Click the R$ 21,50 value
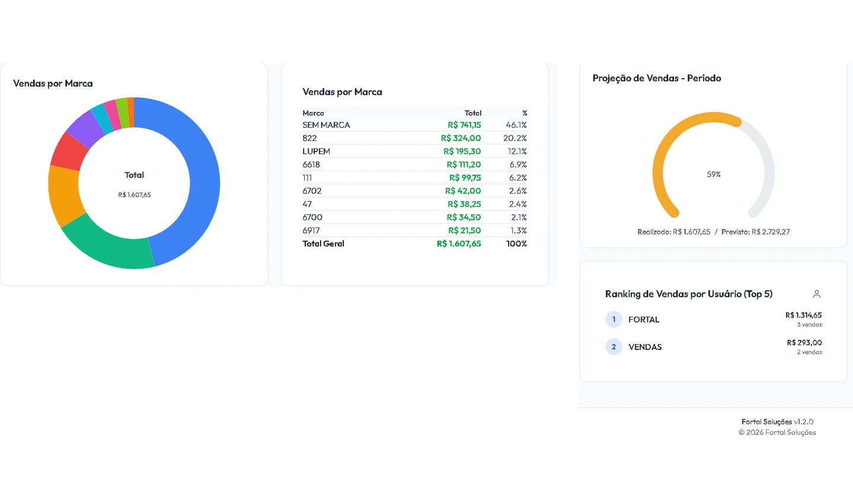The height and width of the screenshot is (504, 853). 465,230
